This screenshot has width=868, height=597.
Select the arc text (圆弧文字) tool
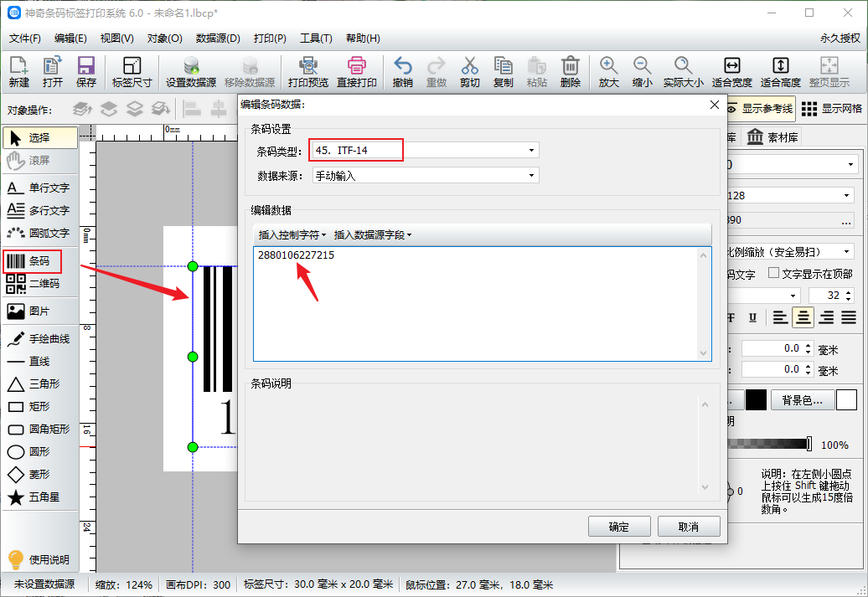point(40,234)
